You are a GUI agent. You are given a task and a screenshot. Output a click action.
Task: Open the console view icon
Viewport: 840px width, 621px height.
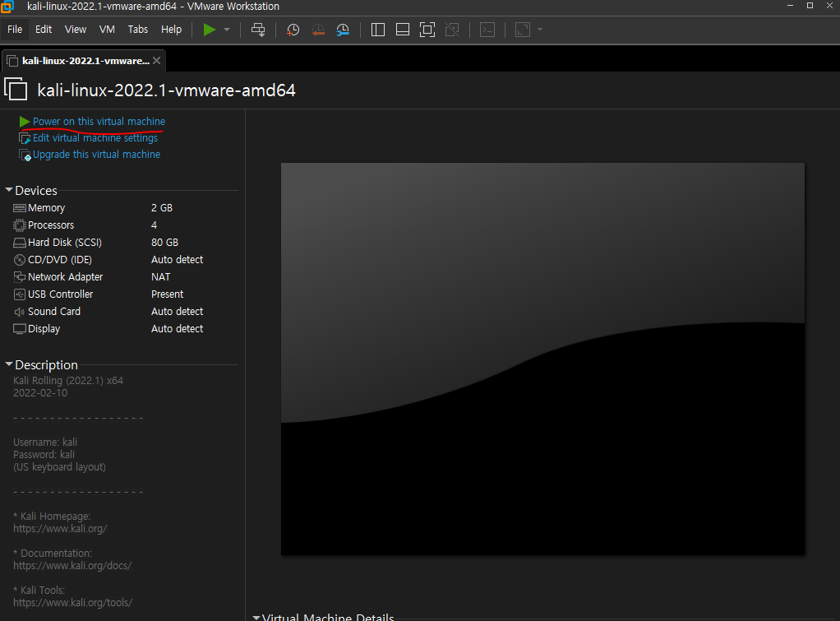[487, 30]
